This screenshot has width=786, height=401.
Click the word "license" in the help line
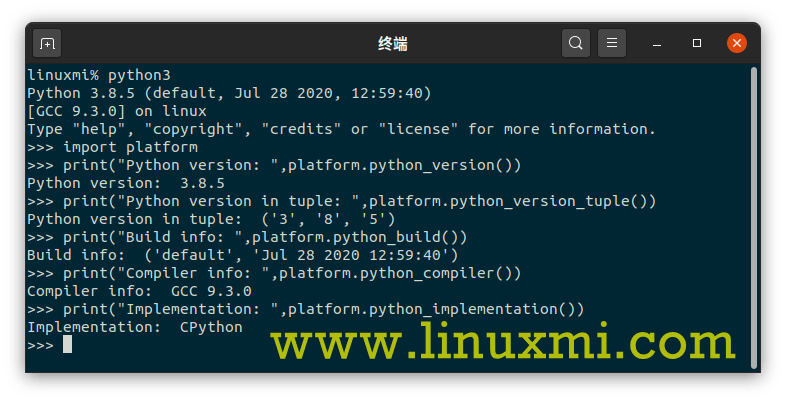419,129
